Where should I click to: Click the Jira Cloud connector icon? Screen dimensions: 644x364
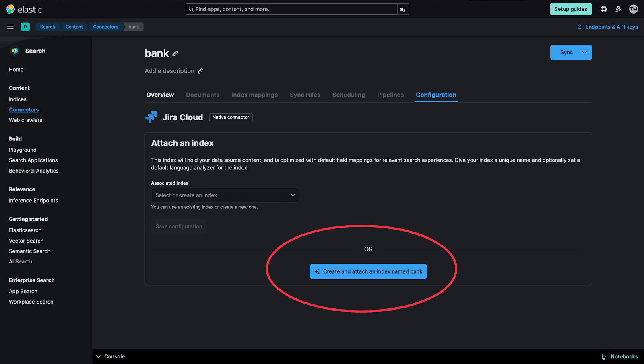coord(151,117)
